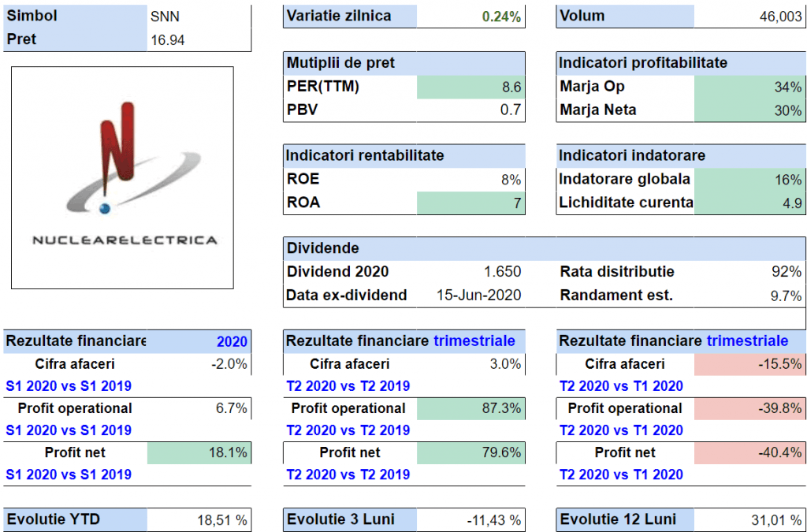Viewport: 807px width, 532px height.
Task: Select the red -39.8% Profit operational cell
Action: 749,408
